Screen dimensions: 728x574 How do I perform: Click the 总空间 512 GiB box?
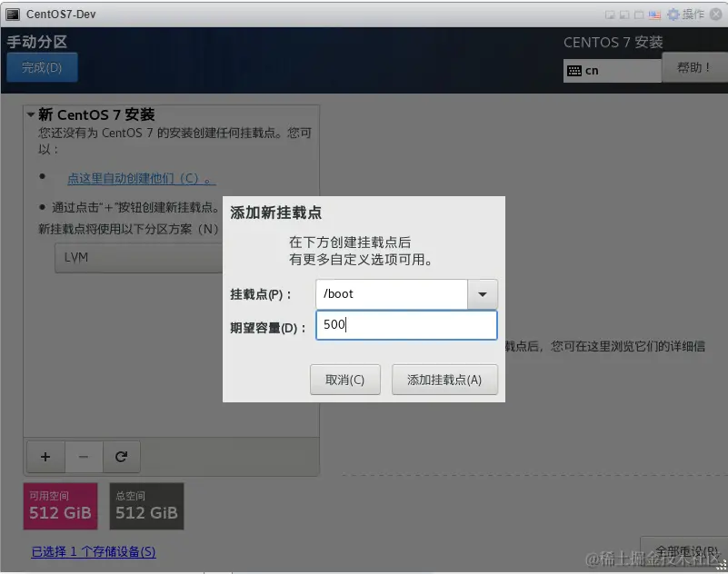(x=146, y=506)
